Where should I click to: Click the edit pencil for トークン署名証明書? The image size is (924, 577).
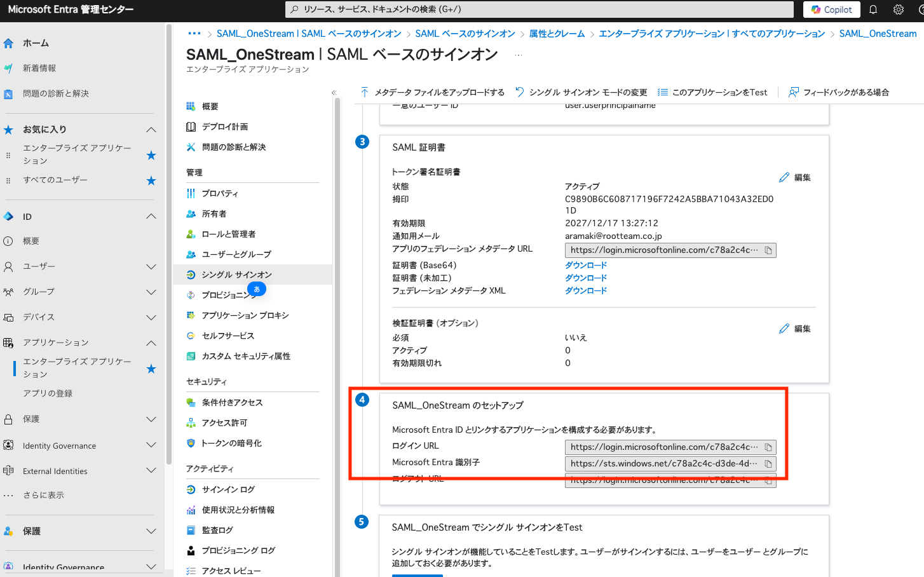(794, 177)
